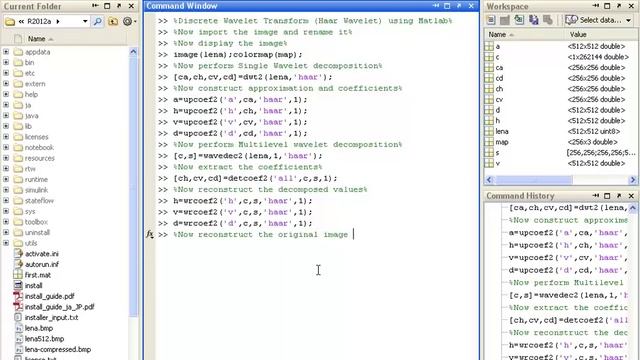Open the folder path dropdown arrow

85,21
